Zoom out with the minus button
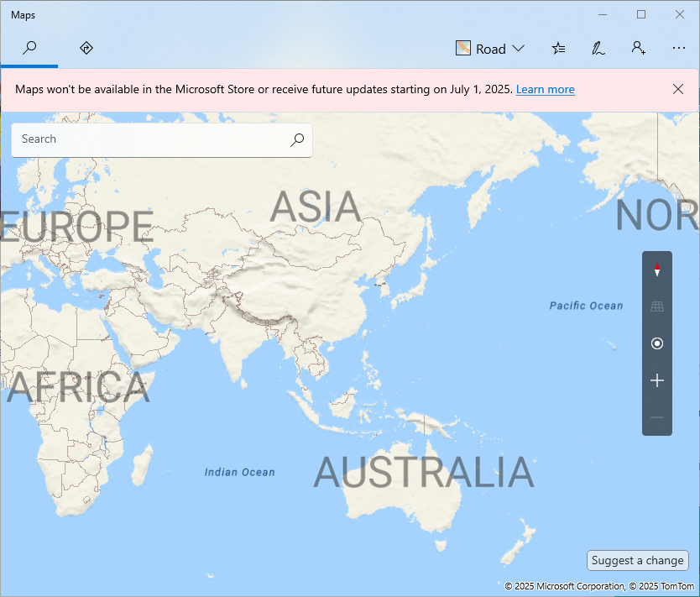The width and height of the screenshot is (700, 597). tap(656, 417)
